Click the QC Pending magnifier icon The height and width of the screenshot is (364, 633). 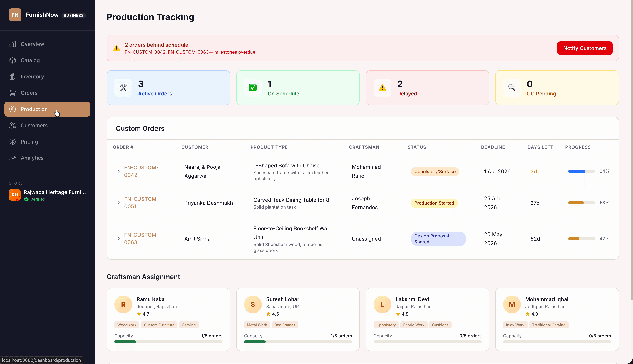click(512, 87)
